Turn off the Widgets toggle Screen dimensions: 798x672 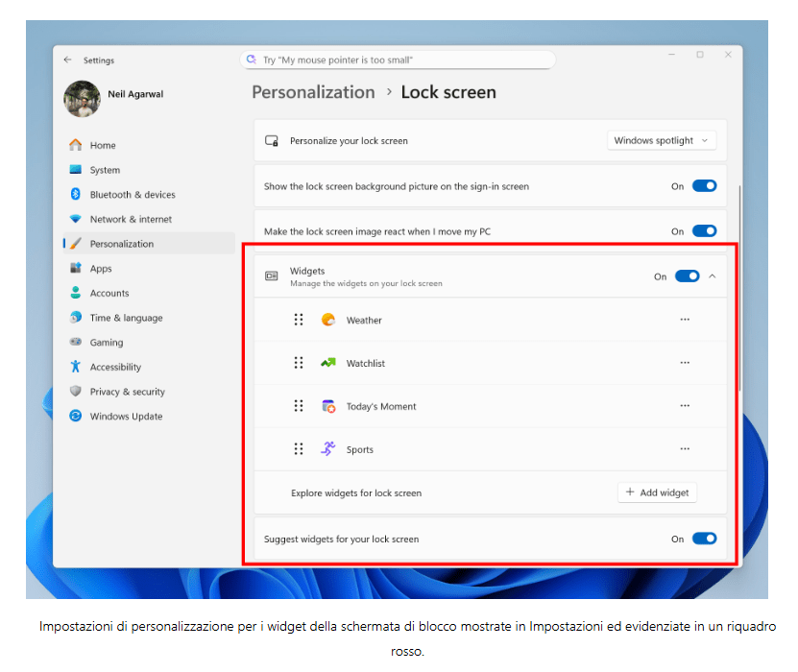coord(687,276)
